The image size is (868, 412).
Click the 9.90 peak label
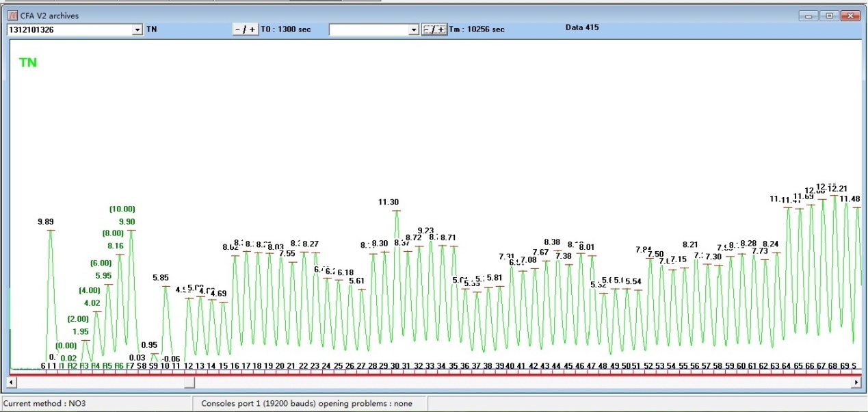tap(127, 222)
